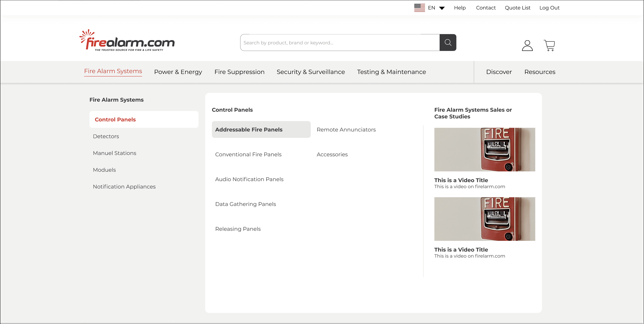Click the US flag icon
Screen dimensions: 644x324
click(419, 8)
